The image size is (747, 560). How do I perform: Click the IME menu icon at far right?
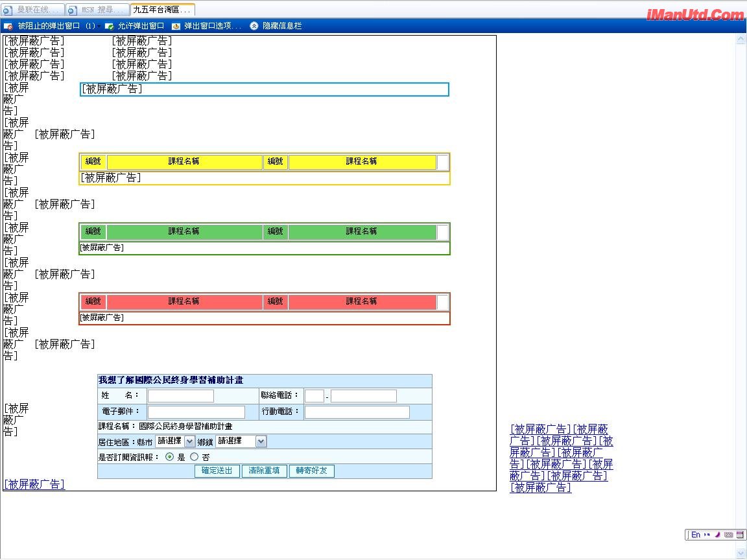pyautogui.click(x=740, y=535)
